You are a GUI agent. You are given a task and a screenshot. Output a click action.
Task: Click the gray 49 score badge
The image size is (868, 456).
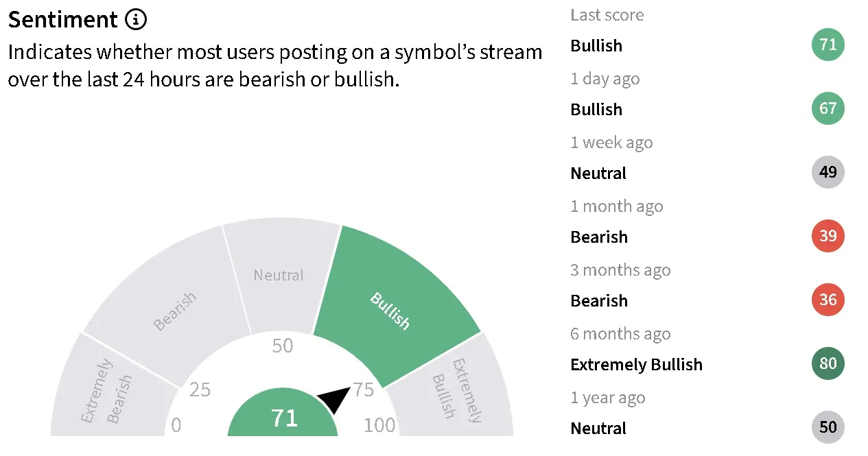[x=828, y=172]
